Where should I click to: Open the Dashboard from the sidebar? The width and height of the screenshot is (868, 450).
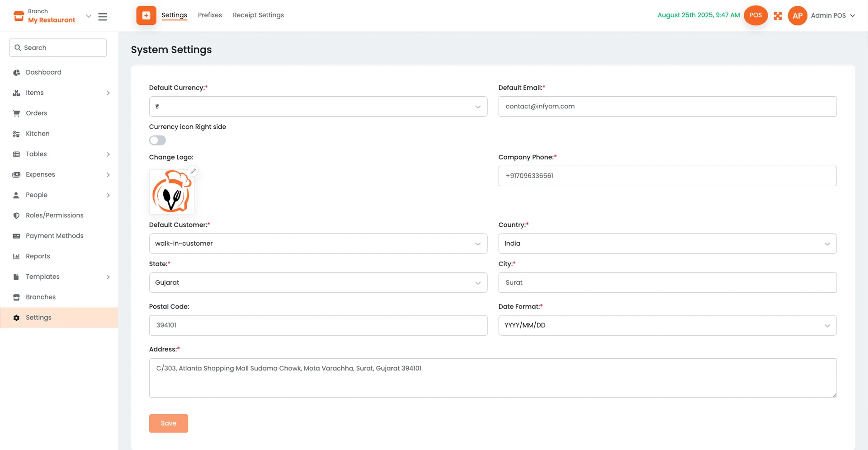43,72
